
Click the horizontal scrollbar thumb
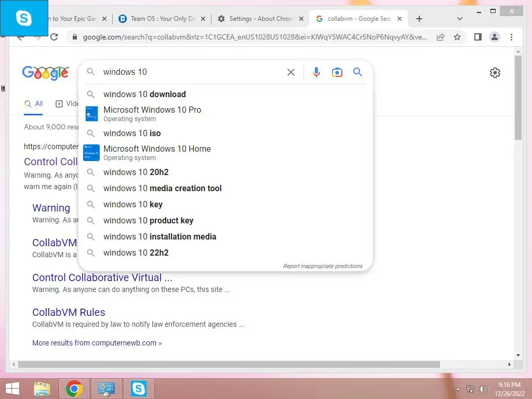click(229, 364)
